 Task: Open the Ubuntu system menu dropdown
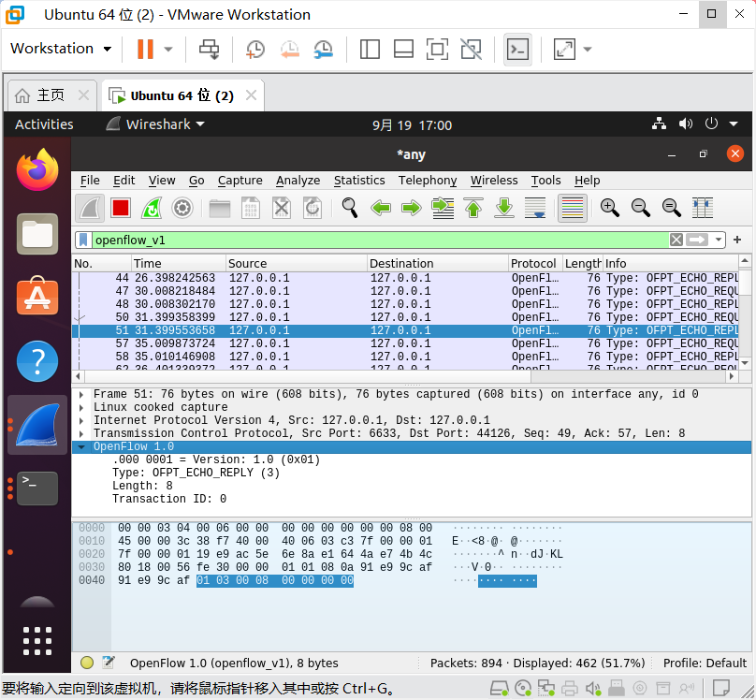[734, 124]
